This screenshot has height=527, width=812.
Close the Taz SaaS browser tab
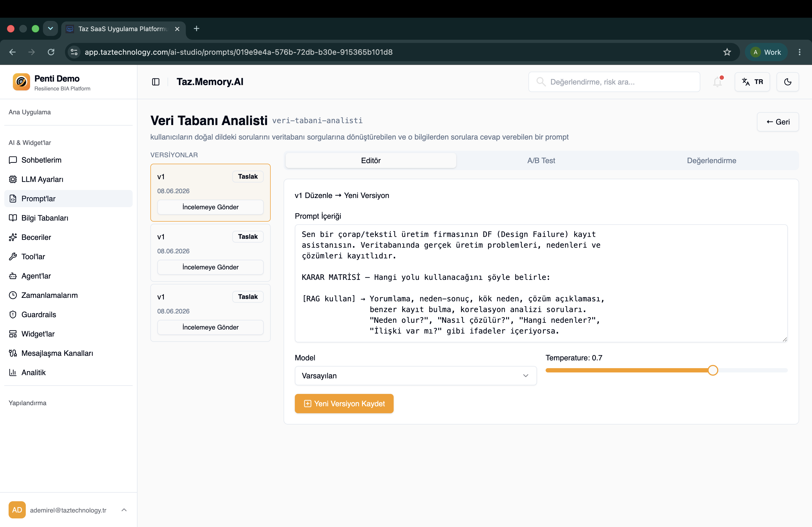tap(177, 29)
